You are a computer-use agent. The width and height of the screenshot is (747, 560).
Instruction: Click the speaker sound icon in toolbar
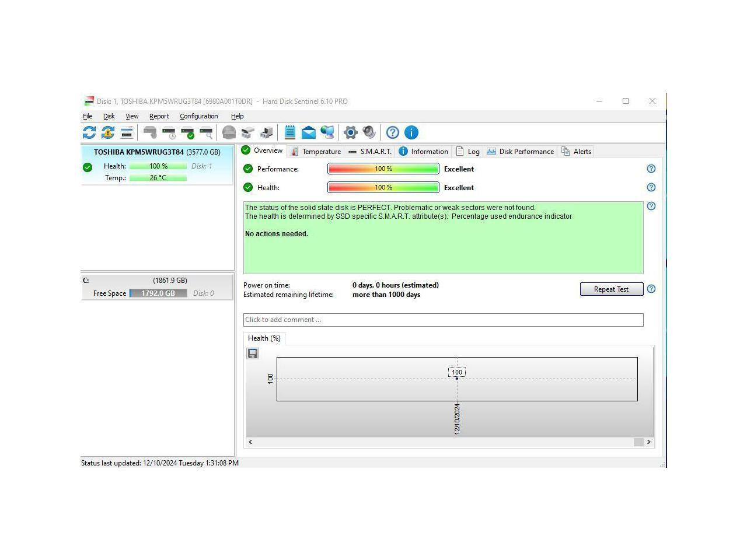[369, 132]
